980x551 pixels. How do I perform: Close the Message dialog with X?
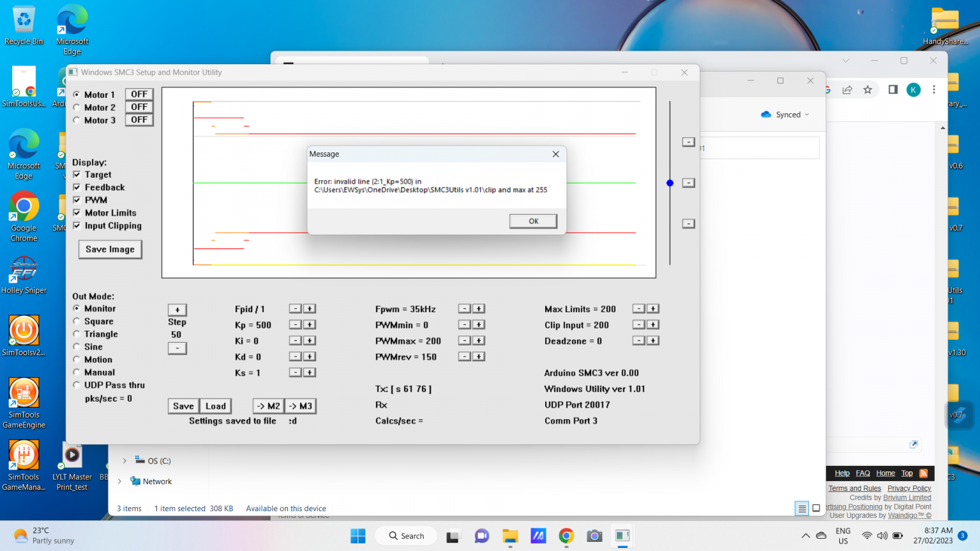coord(556,154)
